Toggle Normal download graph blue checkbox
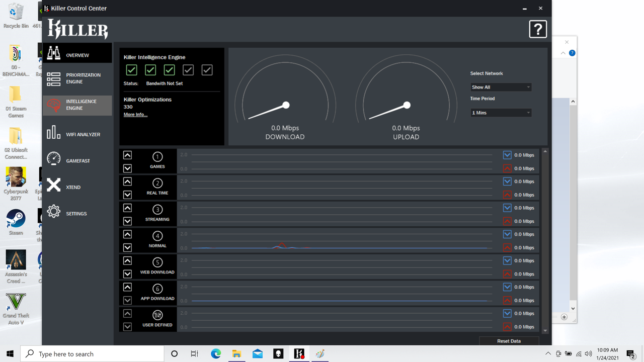The image size is (644, 362). (507, 234)
